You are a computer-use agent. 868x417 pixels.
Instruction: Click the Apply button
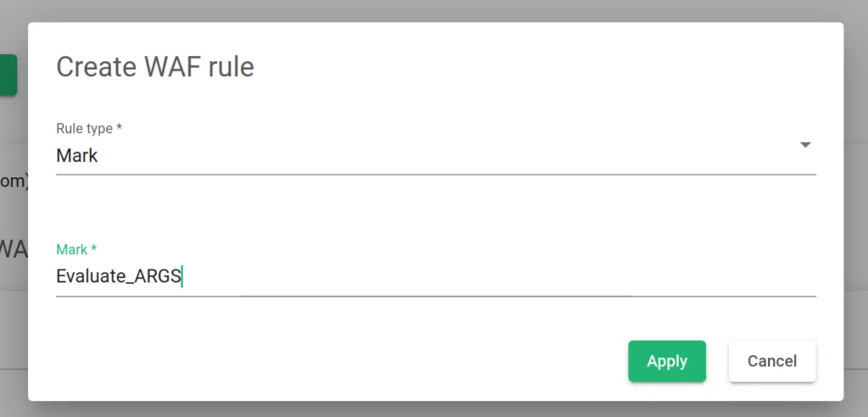(x=666, y=361)
